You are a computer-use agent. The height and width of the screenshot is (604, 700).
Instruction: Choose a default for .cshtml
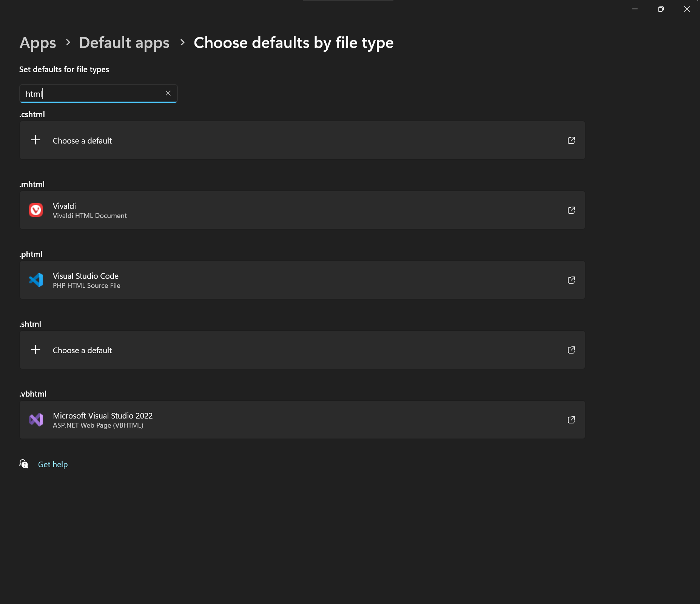coord(82,141)
